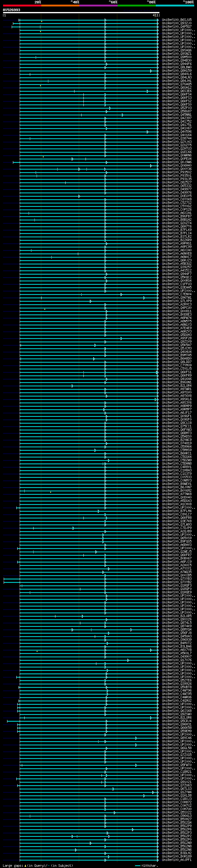
Task: Open hit UniRef100_C7DJP9
Action: tap(177, 528)
